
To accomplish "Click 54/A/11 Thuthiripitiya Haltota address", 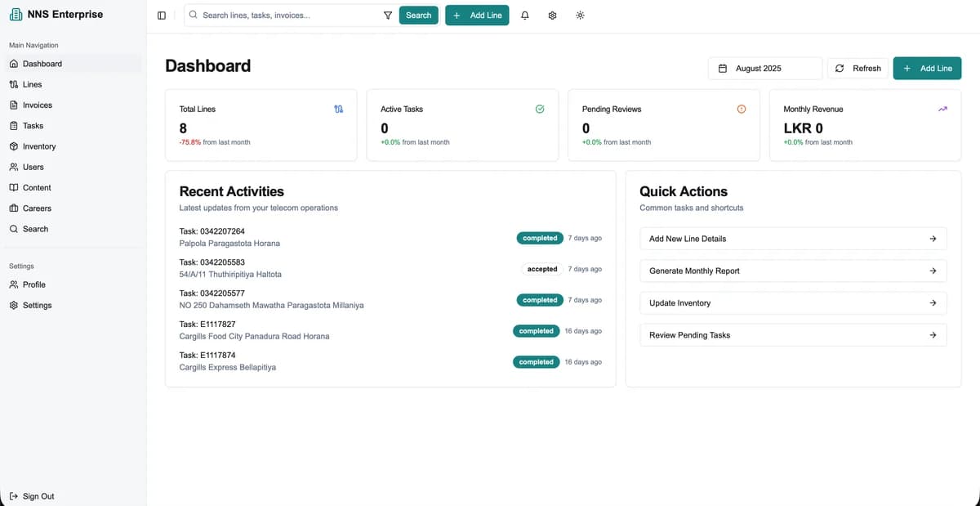I will (230, 275).
